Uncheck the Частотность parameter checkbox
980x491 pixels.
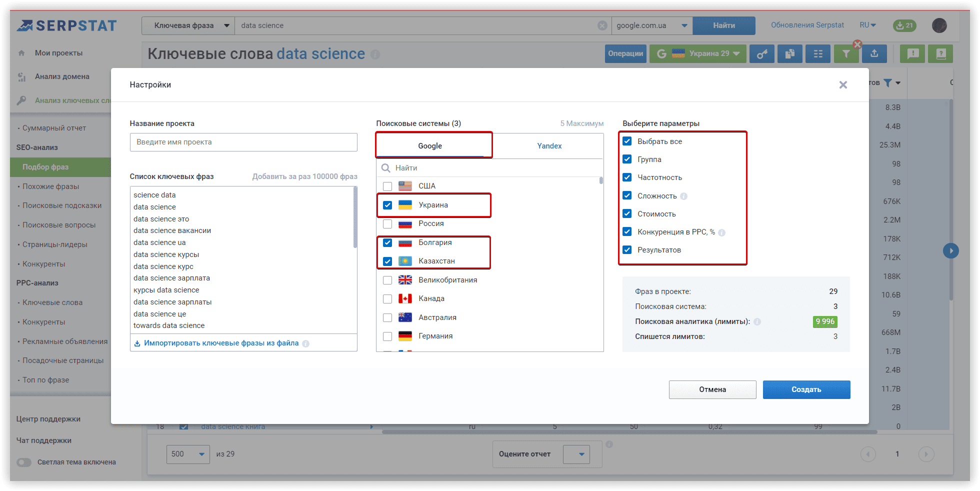[627, 177]
